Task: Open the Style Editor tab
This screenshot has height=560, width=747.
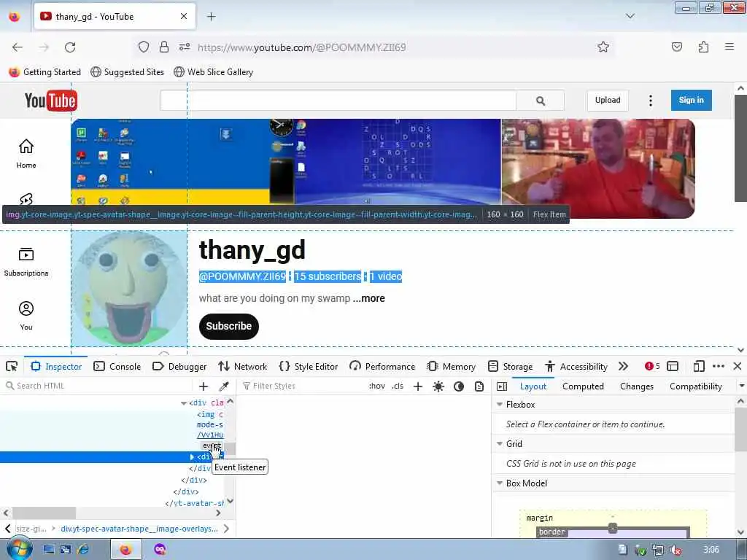Action: point(309,366)
